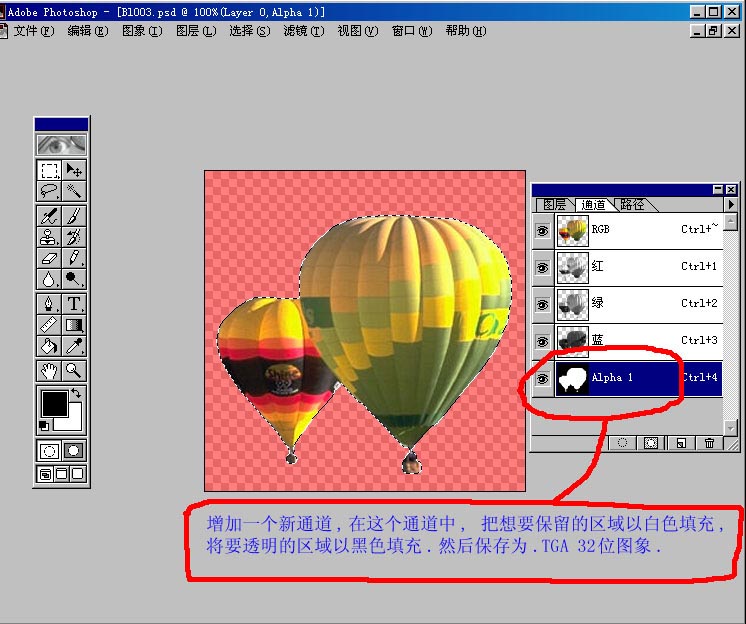Viewport: 746px width, 624px height.
Task: Select the Type tool
Action: [x=74, y=303]
